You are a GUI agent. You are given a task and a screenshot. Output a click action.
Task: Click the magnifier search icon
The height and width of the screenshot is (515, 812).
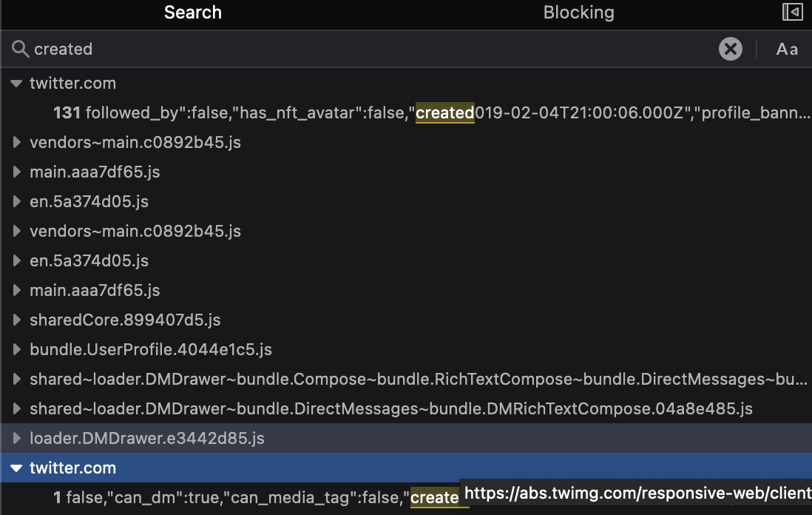click(20, 49)
